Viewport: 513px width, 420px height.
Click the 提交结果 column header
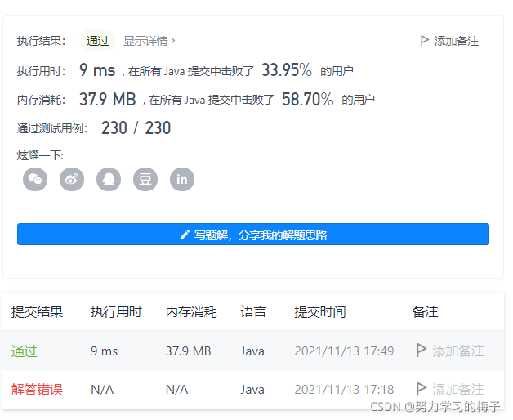pos(37,311)
